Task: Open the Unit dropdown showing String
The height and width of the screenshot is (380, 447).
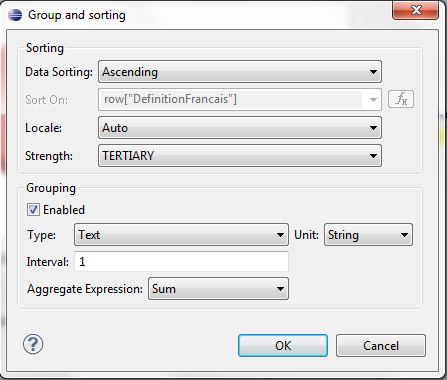Action: [368, 235]
